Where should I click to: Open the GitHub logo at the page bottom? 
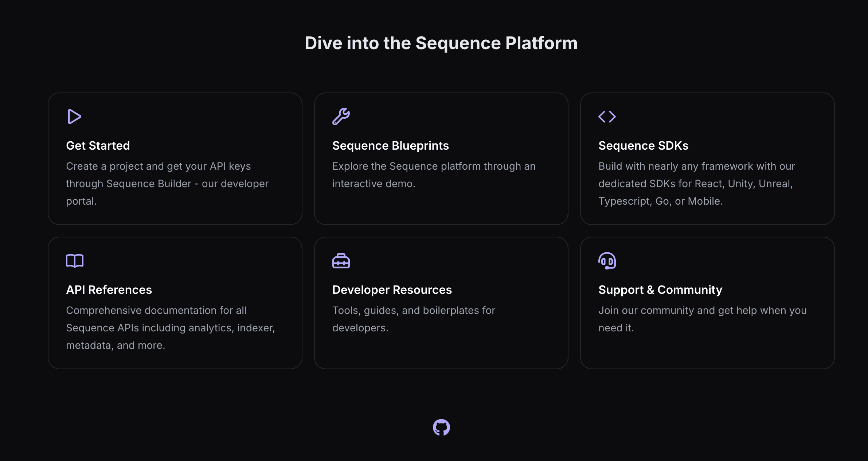441,427
